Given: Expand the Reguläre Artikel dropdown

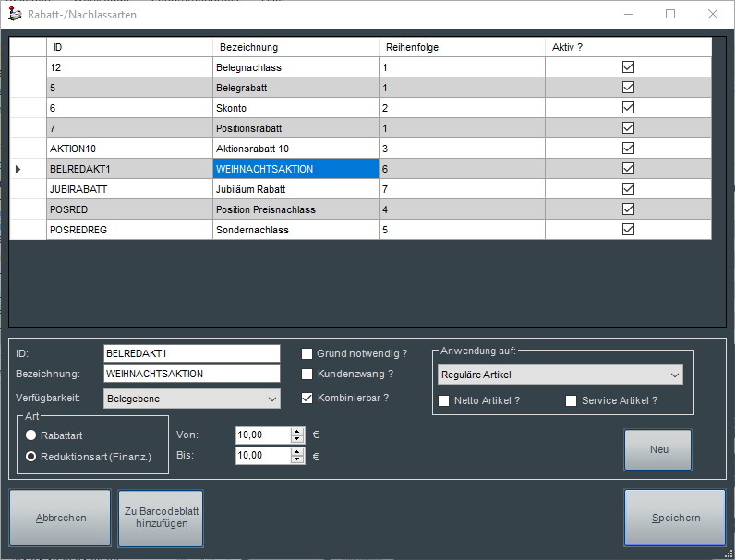Looking at the screenshot, I should click(x=674, y=375).
